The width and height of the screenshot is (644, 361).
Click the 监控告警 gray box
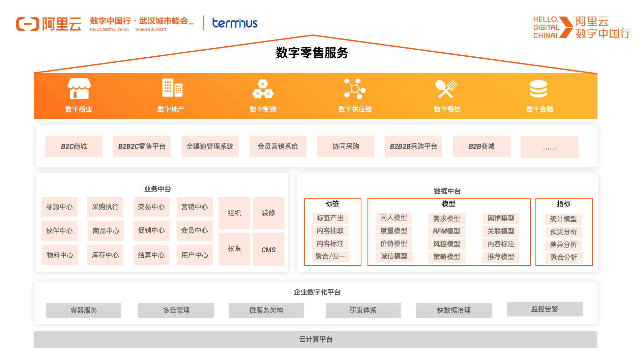pyautogui.click(x=545, y=309)
